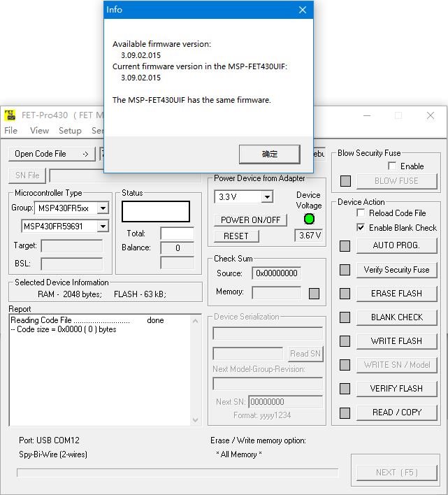Screen dimensions: 448x495
Task: Click '* All Memory *' option text
Action: (239, 454)
